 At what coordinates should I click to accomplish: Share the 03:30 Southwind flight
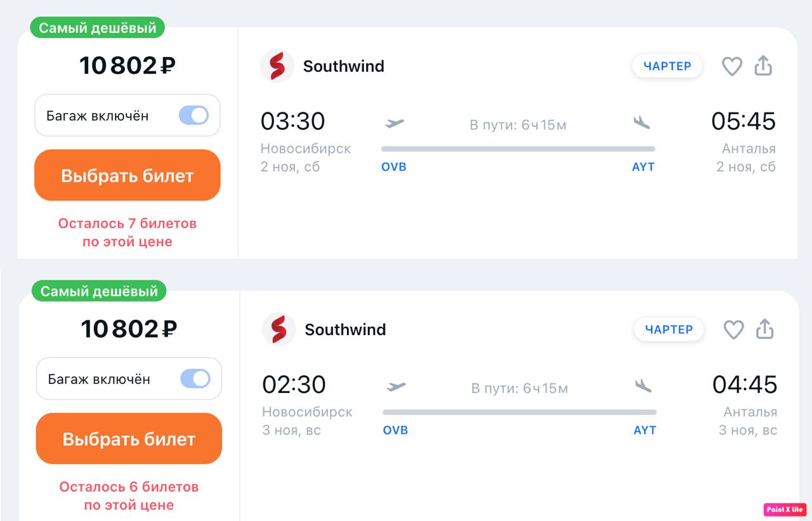(x=763, y=65)
